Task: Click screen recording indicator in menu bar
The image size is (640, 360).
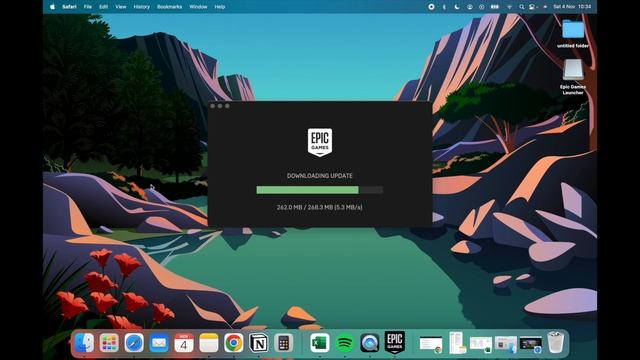Action: pos(431,7)
